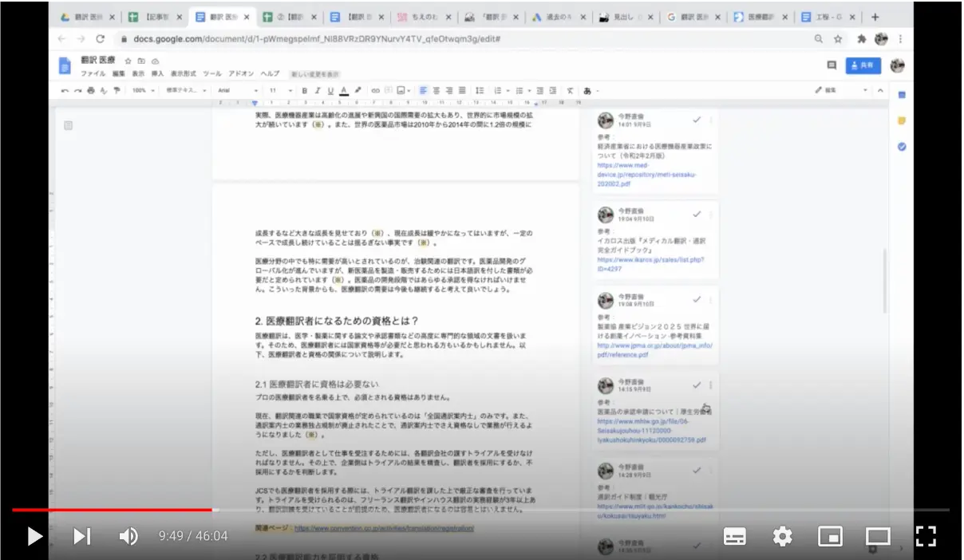This screenshot has width=964, height=560.
Task: Toggle italic formatting
Action: point(317,90)
